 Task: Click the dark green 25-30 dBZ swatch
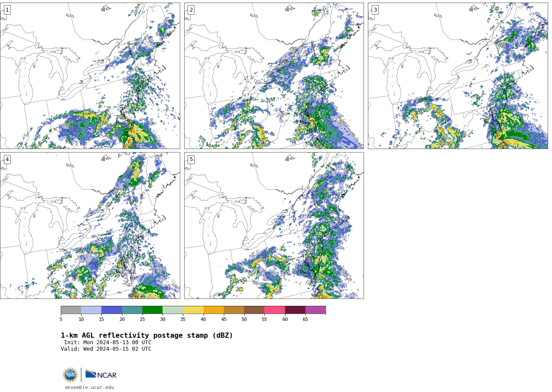point(152,310)
